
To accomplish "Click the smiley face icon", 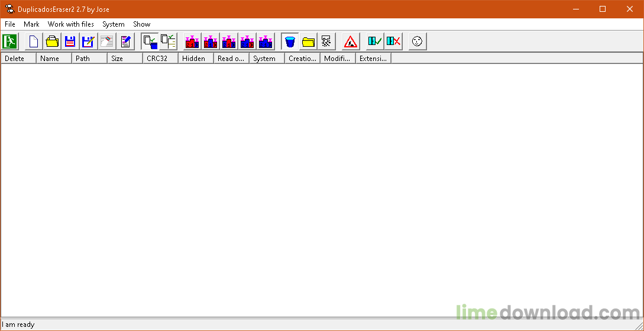I will [x=418, y=41].
